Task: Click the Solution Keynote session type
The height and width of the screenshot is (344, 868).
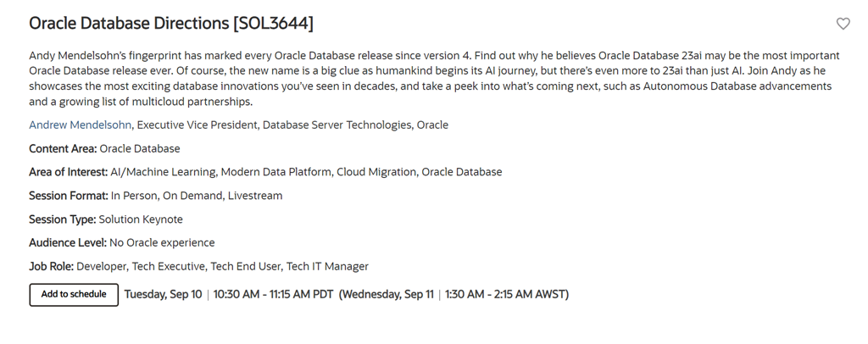Action: point(141,219)
